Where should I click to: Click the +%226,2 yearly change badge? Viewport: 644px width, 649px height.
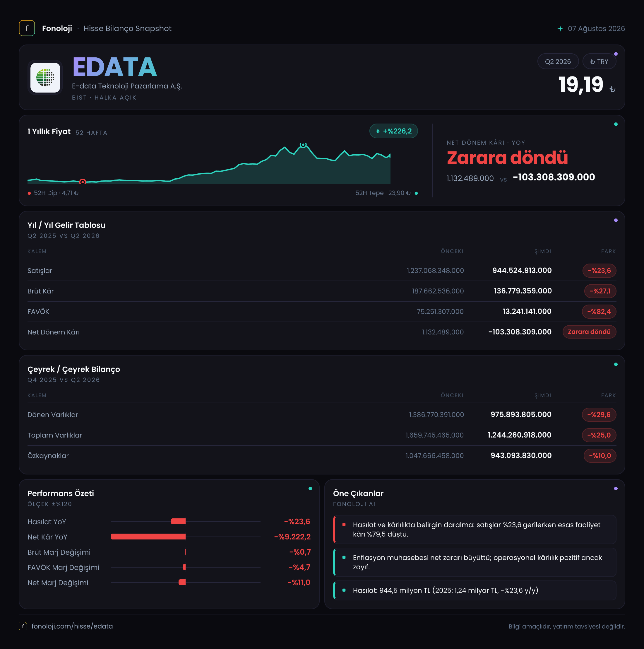[393, 131]
